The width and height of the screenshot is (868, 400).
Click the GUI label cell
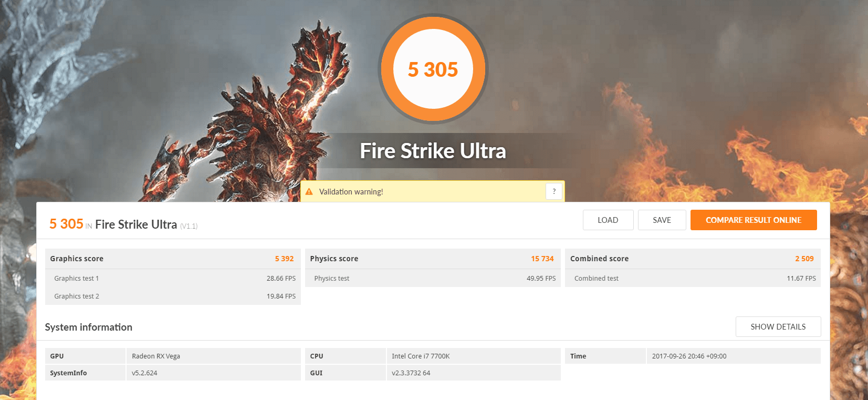pos(345,373)
